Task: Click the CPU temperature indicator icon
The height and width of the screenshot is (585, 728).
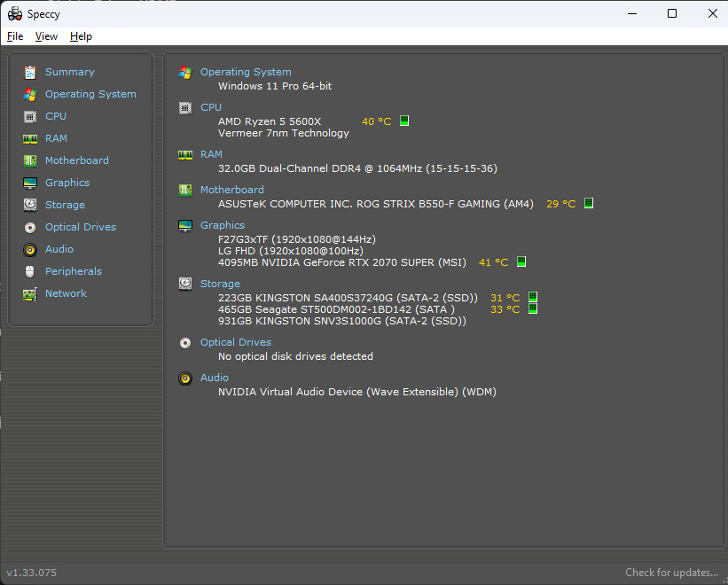Action: coord(404,121)
